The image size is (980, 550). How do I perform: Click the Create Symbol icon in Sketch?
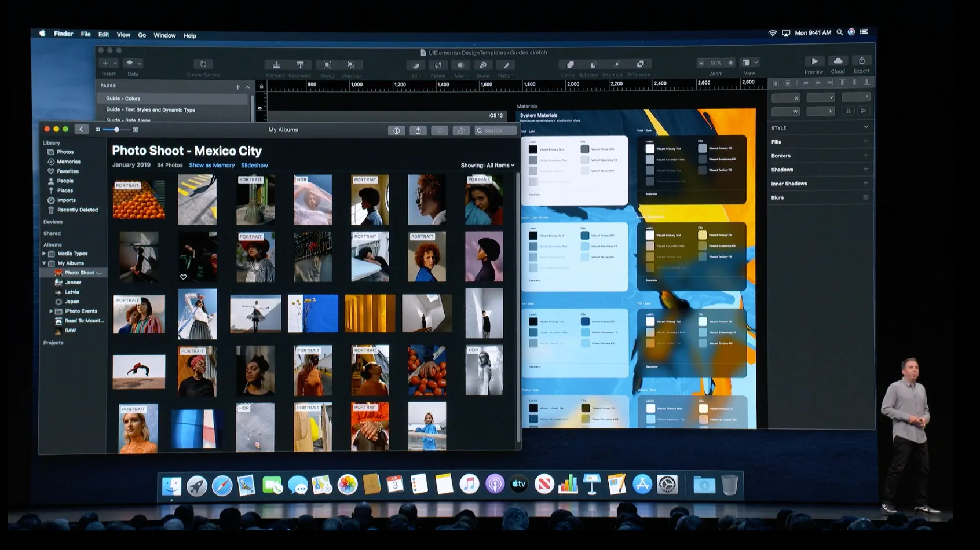(x=203, y=64)
